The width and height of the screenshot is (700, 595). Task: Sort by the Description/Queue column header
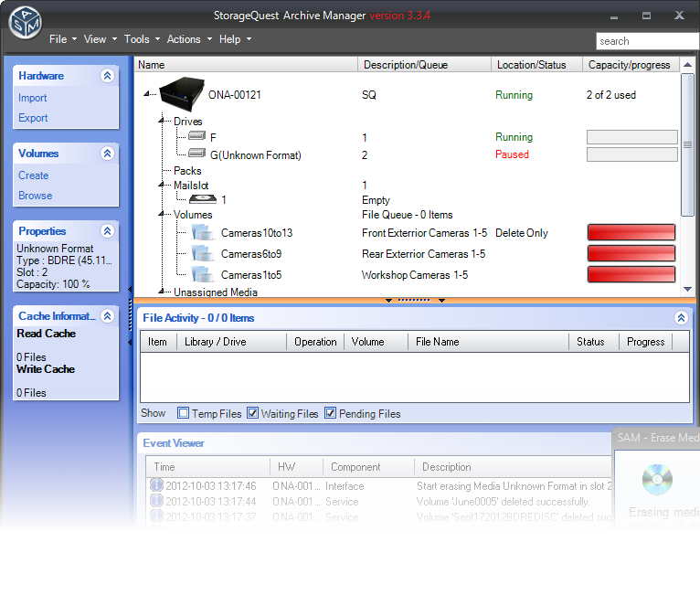tap(424, 65)
